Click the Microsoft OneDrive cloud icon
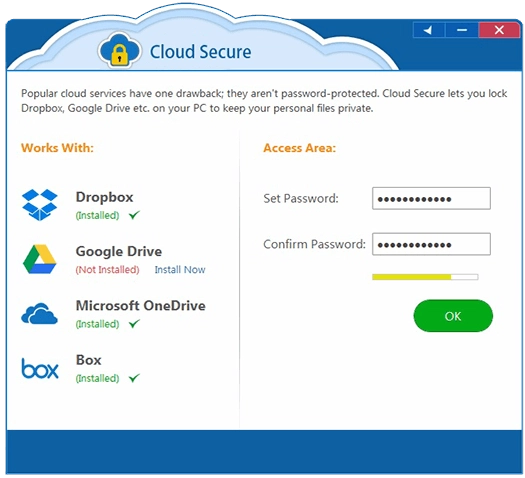 point(40,314)
